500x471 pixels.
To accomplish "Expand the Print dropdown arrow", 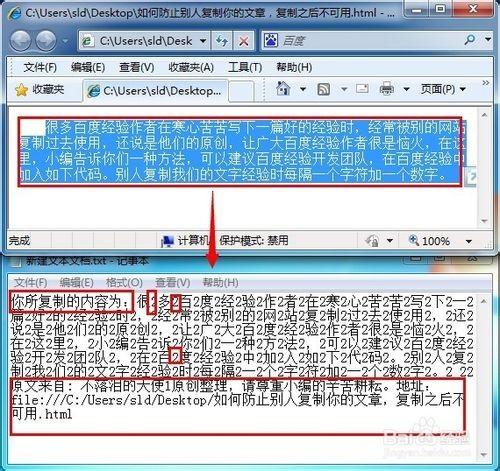I will (406, 89).
